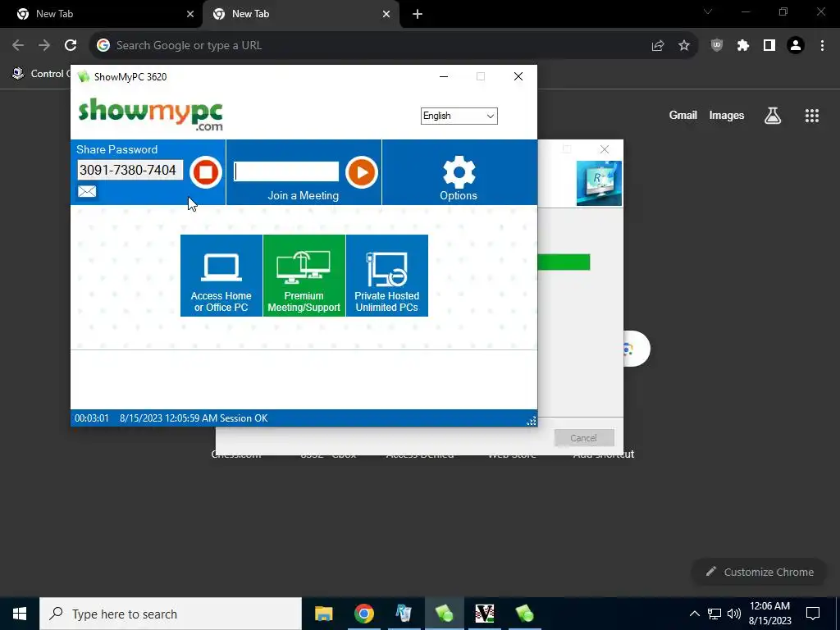Open the Google apps grid

pyautogui.click(x=812, y=115)
